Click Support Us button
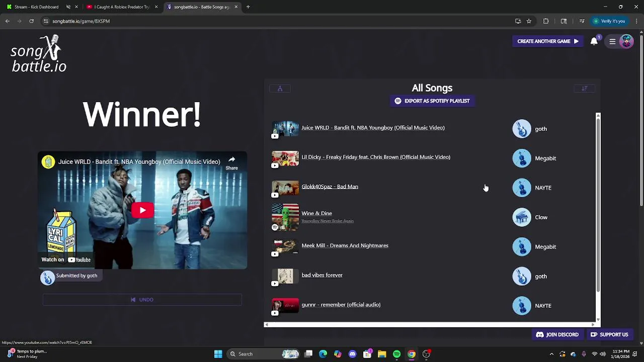Image resolution: width=644 pixels, height=362 pixels. point(609,334)
